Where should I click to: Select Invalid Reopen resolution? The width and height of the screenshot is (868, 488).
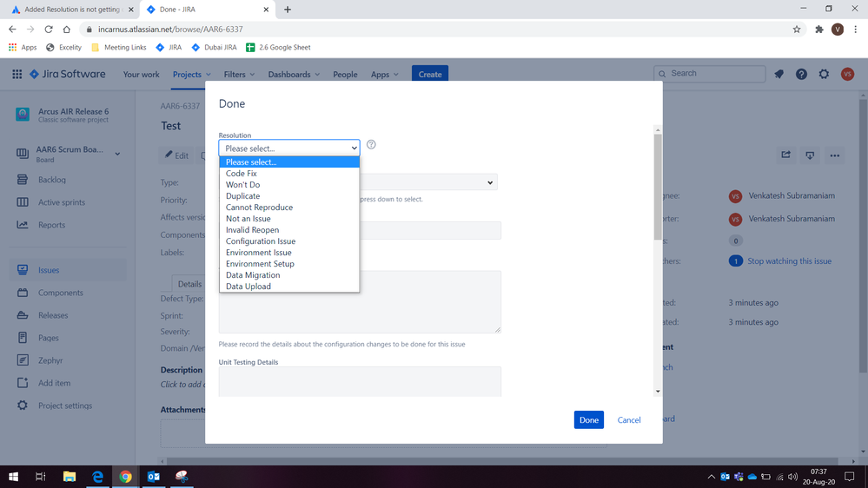pos(289,229)
